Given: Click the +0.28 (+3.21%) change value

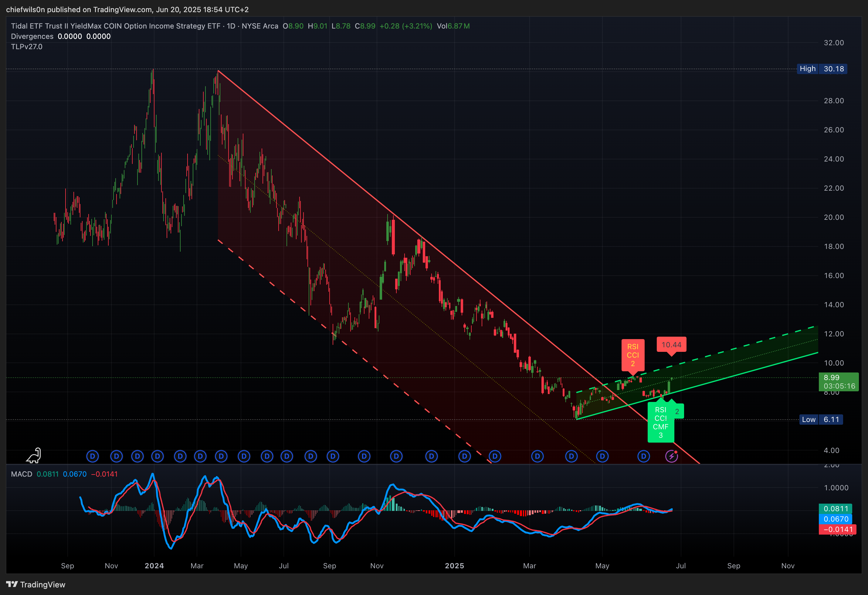Looking at the screenshot, I should (x=405, y=26).
